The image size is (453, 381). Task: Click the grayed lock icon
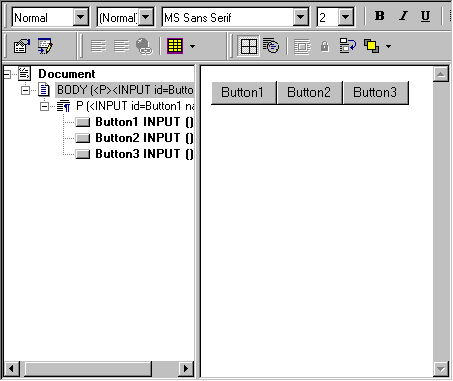pos(325,46)
